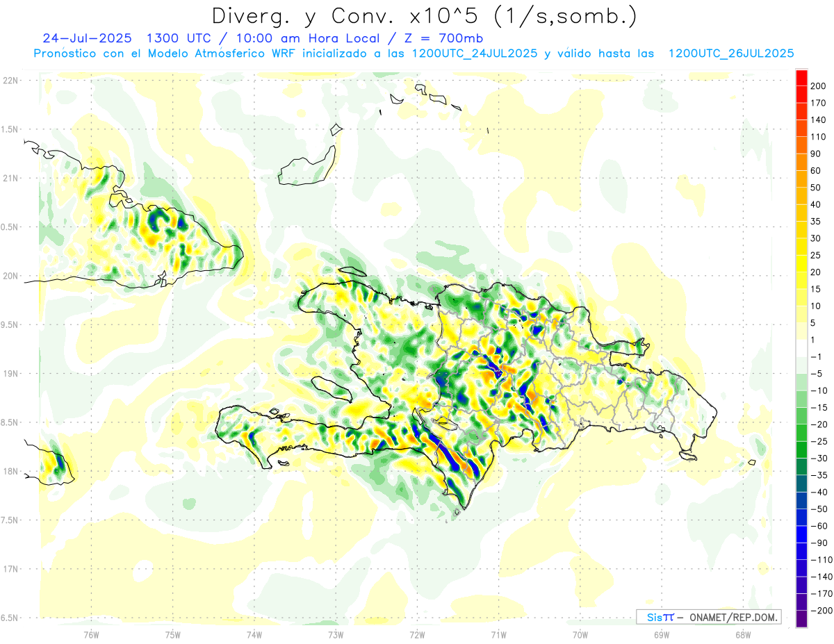
Task: Click the positive '25' color scale value
Action: pyautogui.click(x=816, y=255)
